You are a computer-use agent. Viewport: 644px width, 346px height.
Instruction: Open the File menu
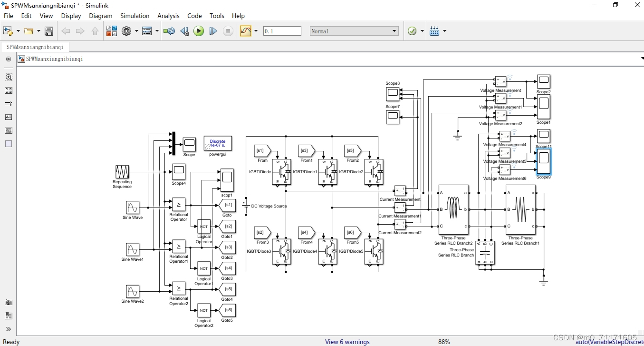[9, 16]
